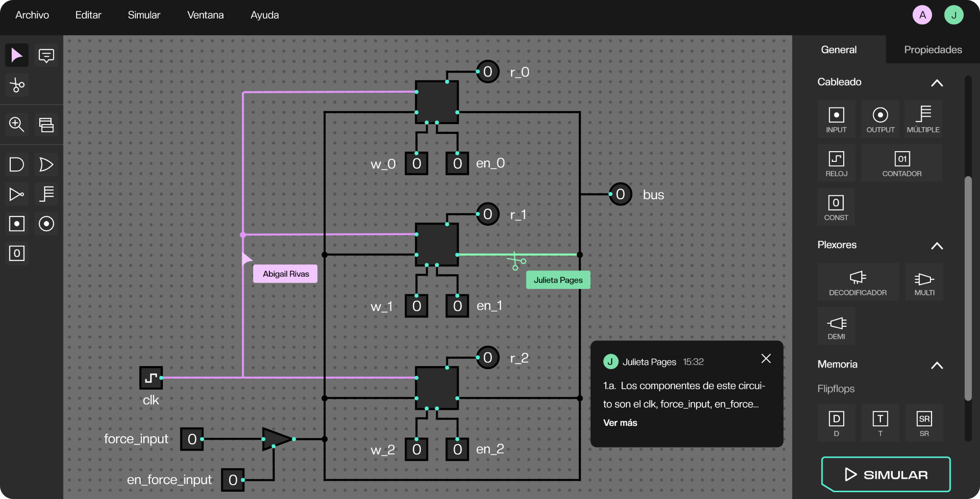980x499 pixels.
Task: Click the SIMULAR button
Action: point(886,474)
